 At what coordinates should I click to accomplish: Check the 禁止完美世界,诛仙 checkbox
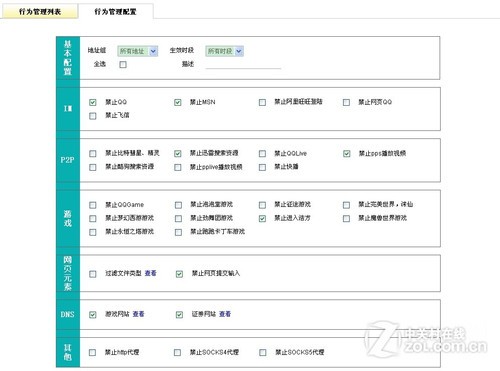(x=346, y=205)
